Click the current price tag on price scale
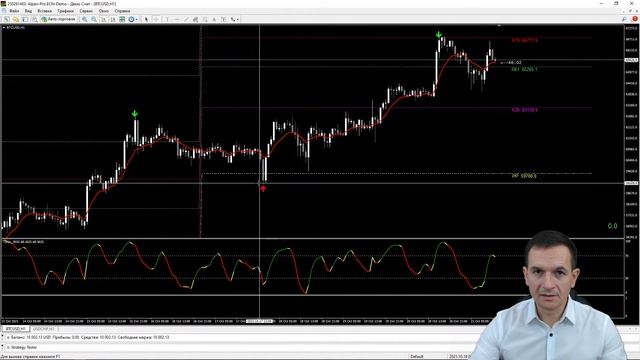640x360 pixels. click(x=631, y=60)
